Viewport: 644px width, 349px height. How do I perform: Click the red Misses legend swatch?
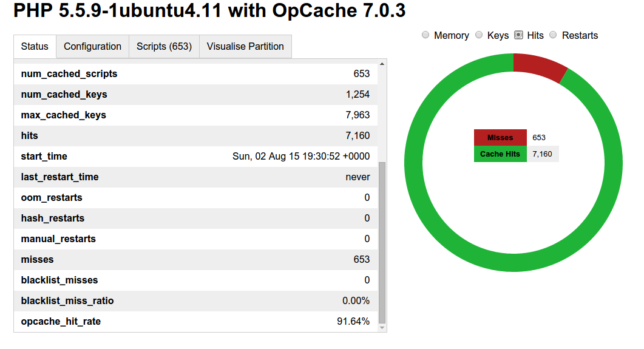(500, 138)
